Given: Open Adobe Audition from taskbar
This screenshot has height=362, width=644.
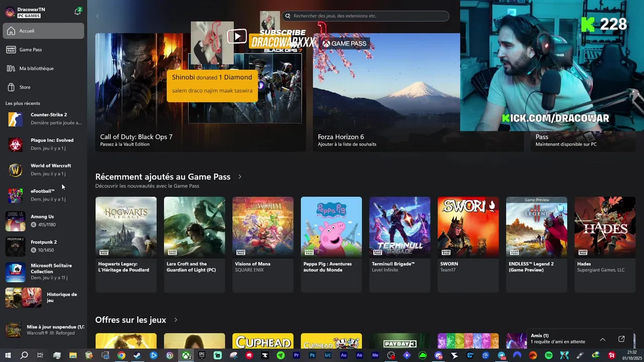Looking at the screenshot, I should (344, 355).
